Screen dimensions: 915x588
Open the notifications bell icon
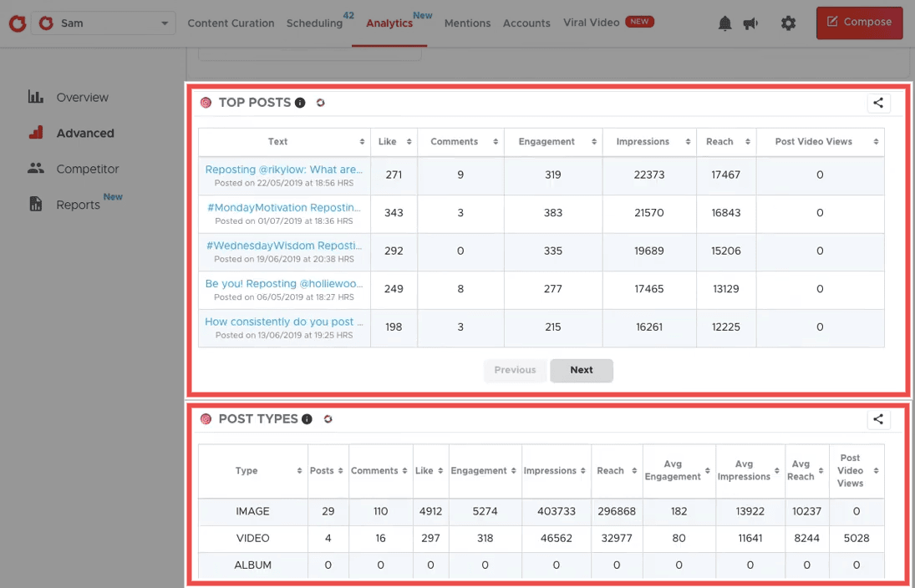point(724,23)
